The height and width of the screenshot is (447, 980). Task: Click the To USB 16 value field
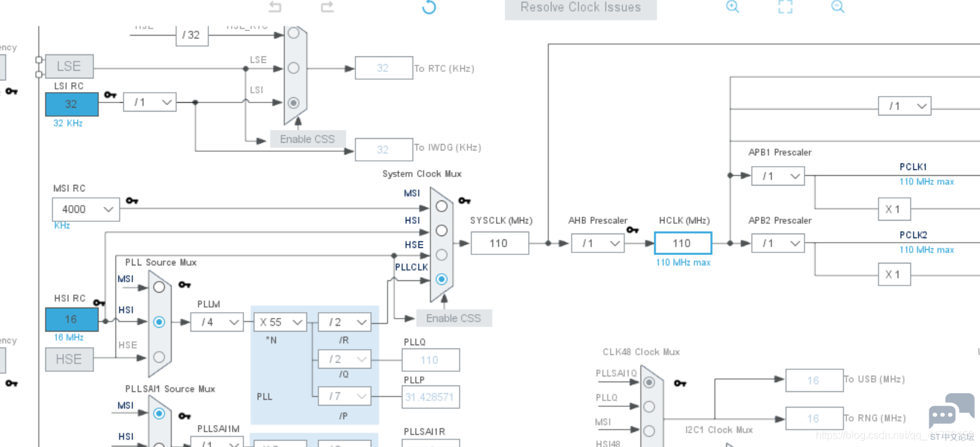point(814,381)
